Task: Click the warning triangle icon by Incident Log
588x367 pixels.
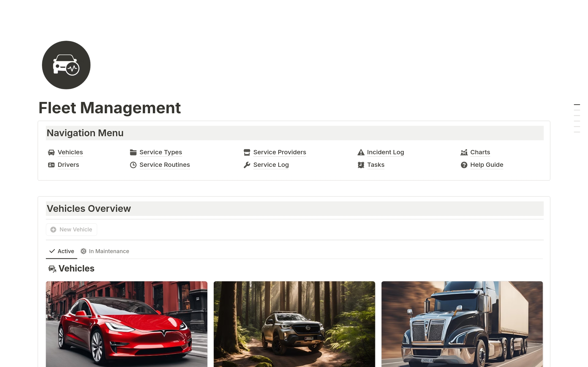Action: [361, 152]
